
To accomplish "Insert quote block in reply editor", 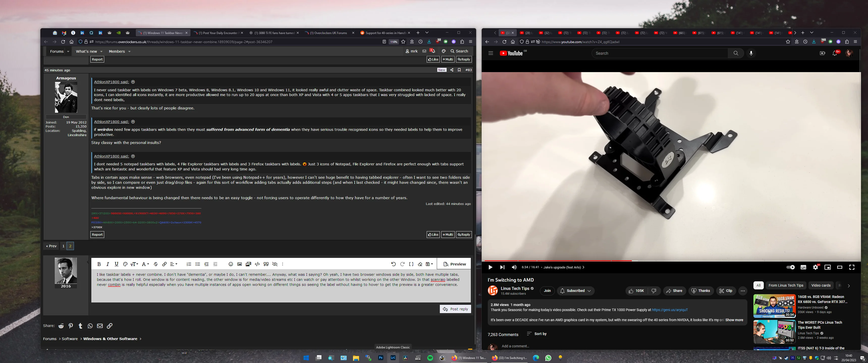I will click(266, 264).
